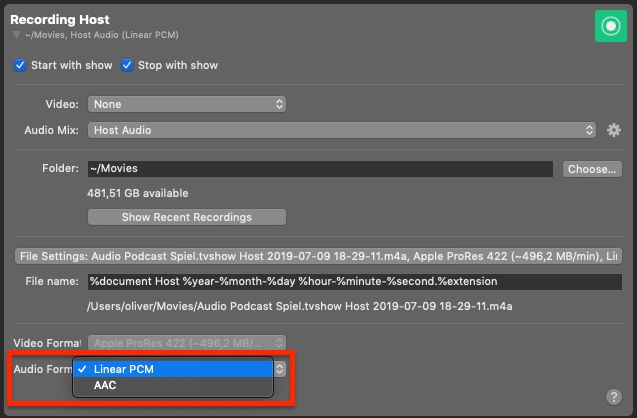Toggle the Start with show checkbox
This screenshot has width=637, height=418.
tap(20, 65)
